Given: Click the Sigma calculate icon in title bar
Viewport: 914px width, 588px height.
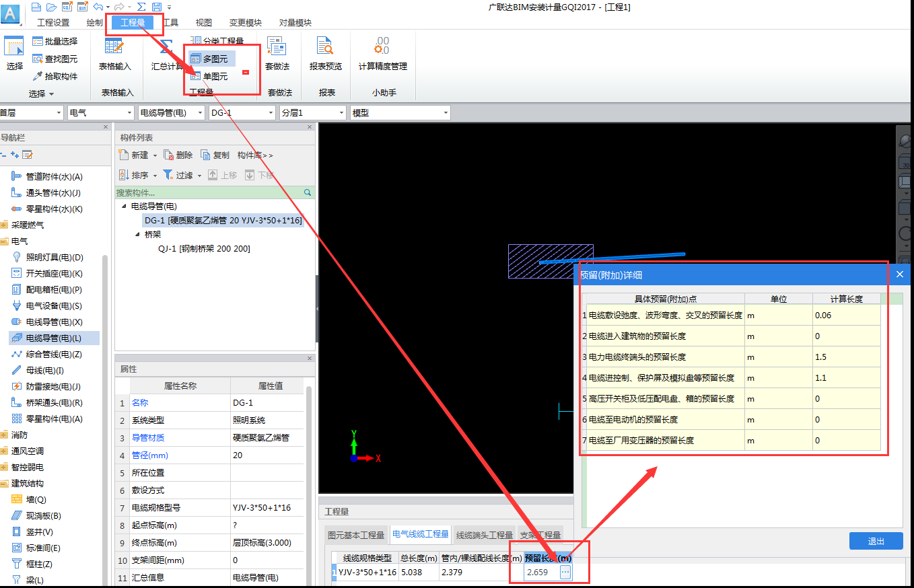Looking at the screenshot, I should pos(141,7).
